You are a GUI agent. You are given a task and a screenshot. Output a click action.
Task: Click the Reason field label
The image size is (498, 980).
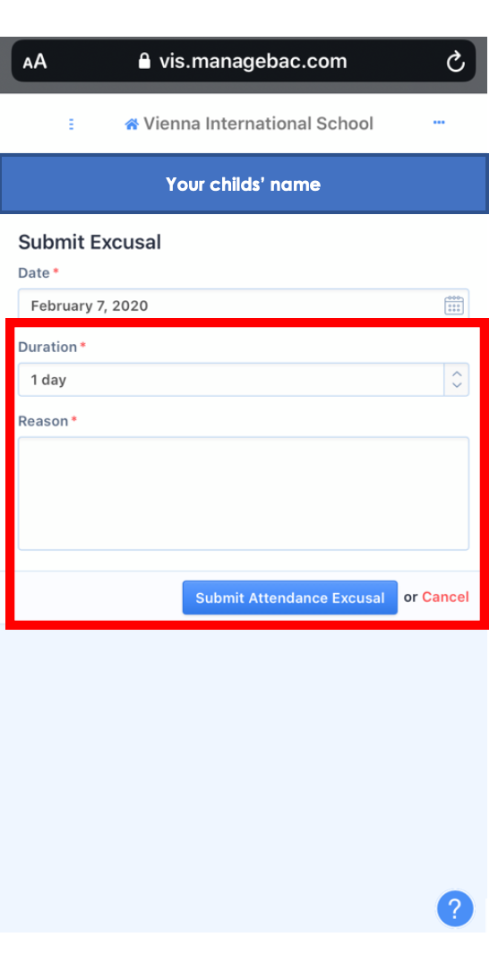click(43, 421)
